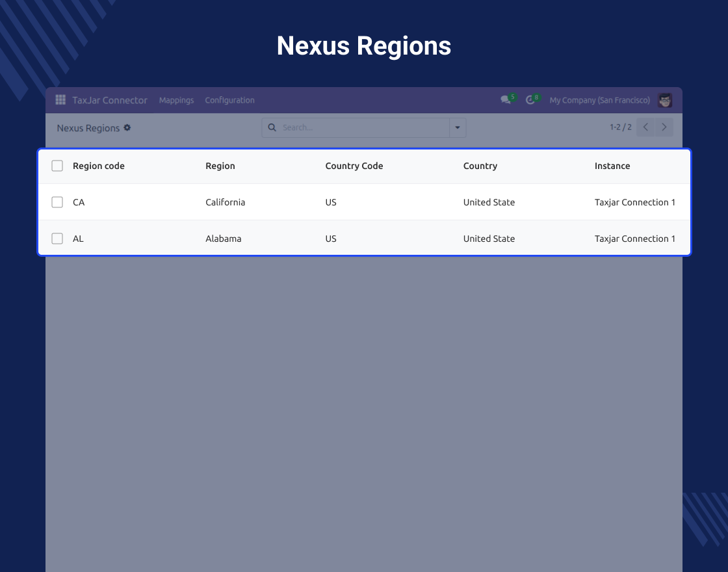The image size is (728, 572).
Task: Click the user avatar picture
Action: pos(665,100)
